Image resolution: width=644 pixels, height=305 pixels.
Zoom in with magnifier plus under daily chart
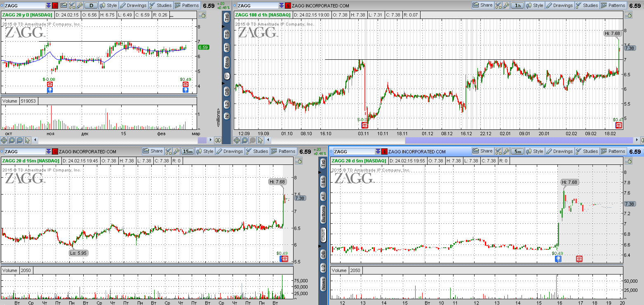point(12,140)
